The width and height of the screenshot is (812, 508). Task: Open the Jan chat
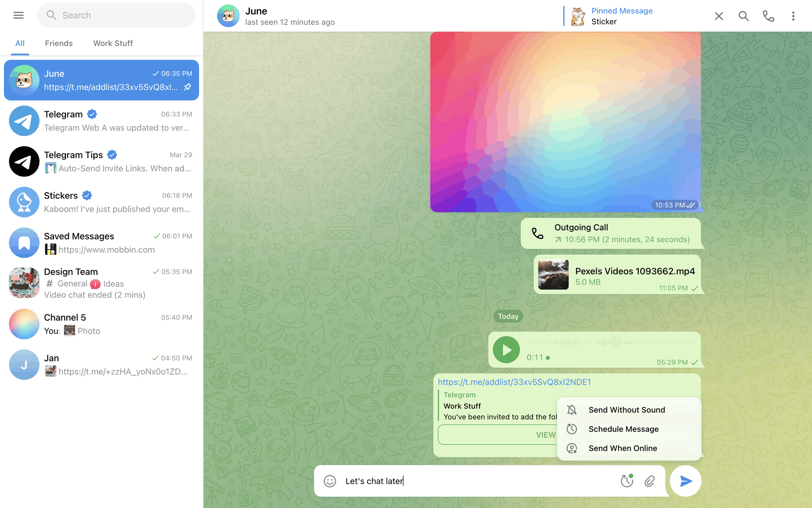[101, 364]
